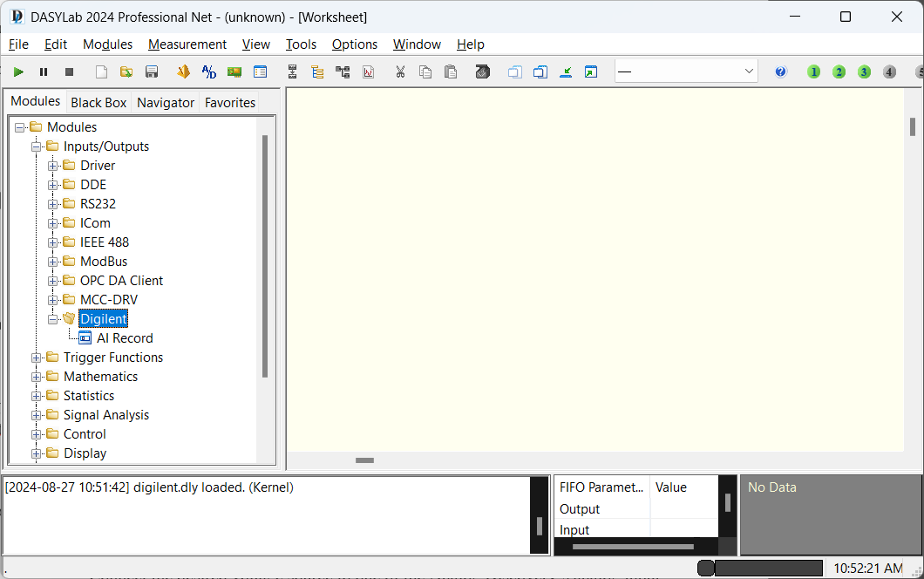Open the Measurement menu
The width and height of the screenshot is (924, 579).
point(187,44)
